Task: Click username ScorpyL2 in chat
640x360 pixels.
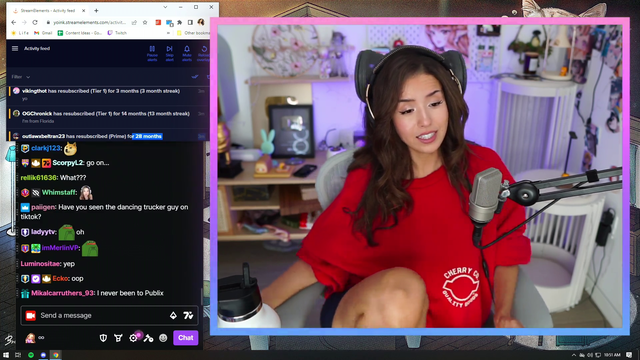Action: (67, 163)
